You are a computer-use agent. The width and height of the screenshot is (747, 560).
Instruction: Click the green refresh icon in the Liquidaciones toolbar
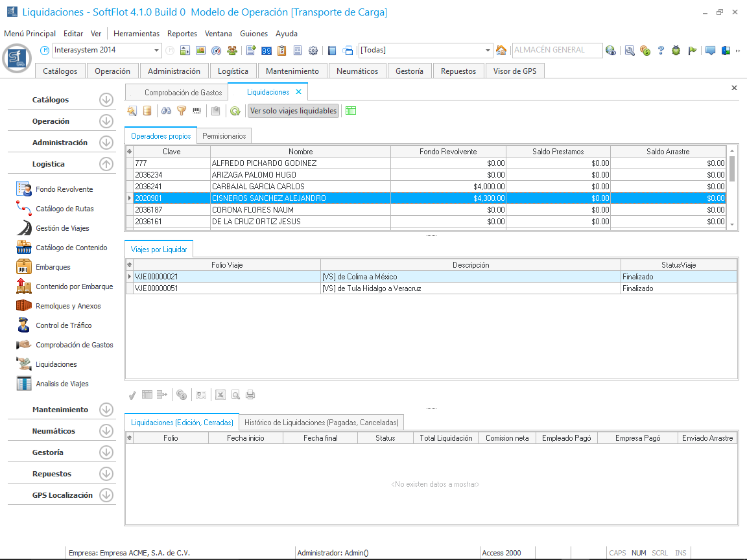click(x=235, y=111)
